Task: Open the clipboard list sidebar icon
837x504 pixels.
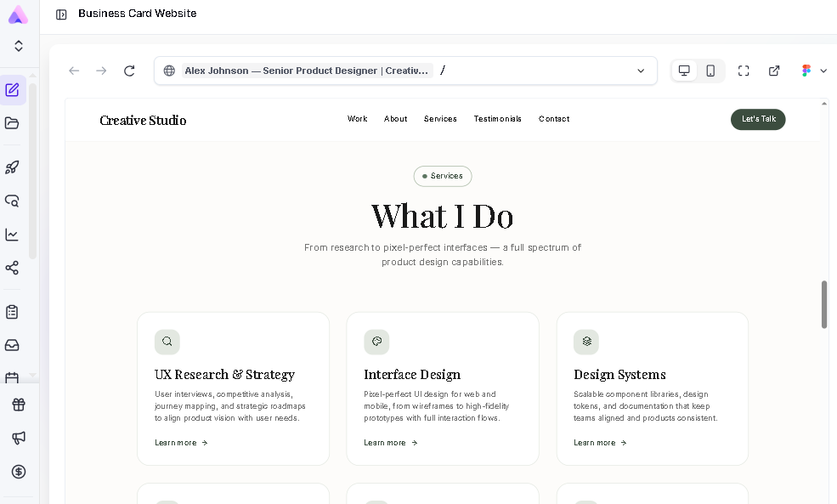Action: (x=12, y=312)
